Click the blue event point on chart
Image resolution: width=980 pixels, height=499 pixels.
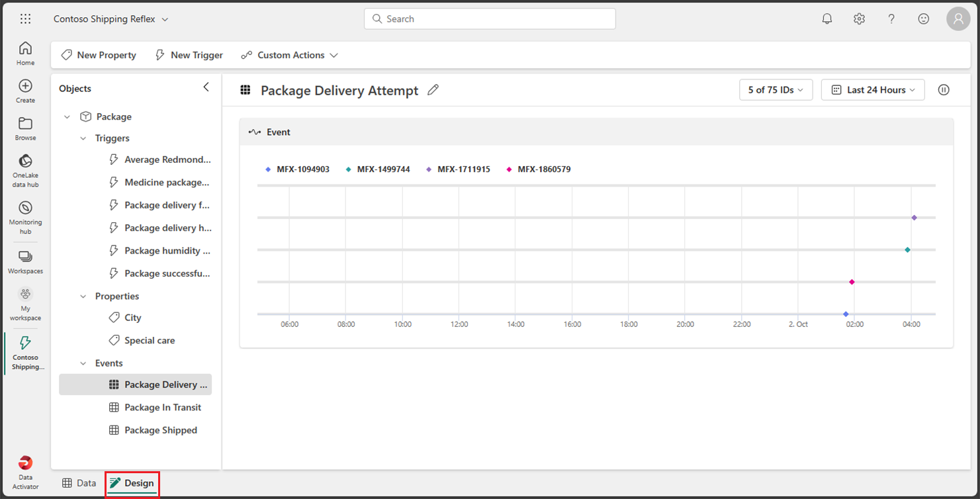pos(846,314)
